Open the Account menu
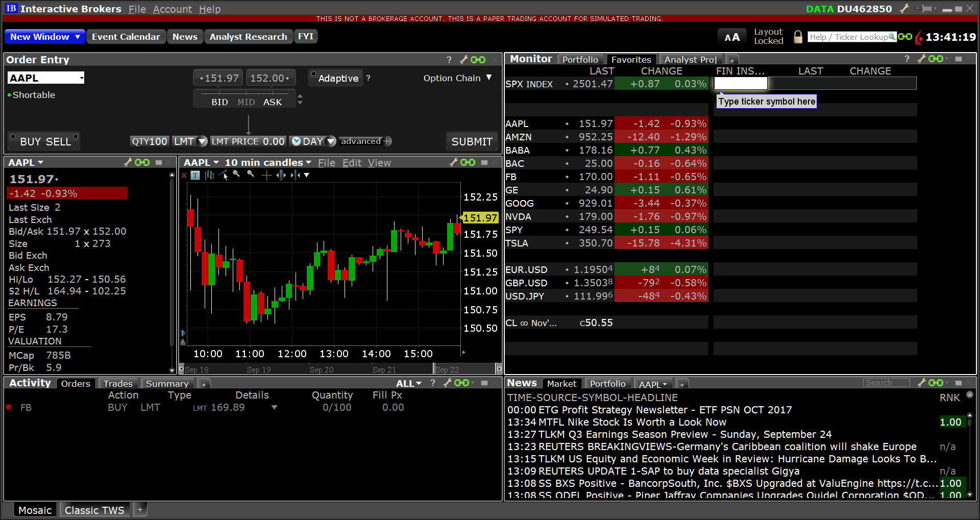The image size is (980, 520). click(172, 9)
